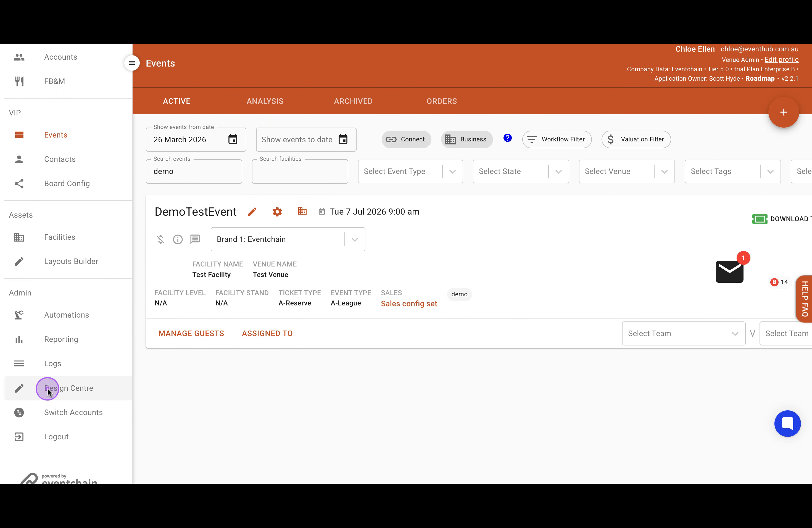812x528 pixels.
Task: Click the orange facility building icon
Action: tap(302, 211)
